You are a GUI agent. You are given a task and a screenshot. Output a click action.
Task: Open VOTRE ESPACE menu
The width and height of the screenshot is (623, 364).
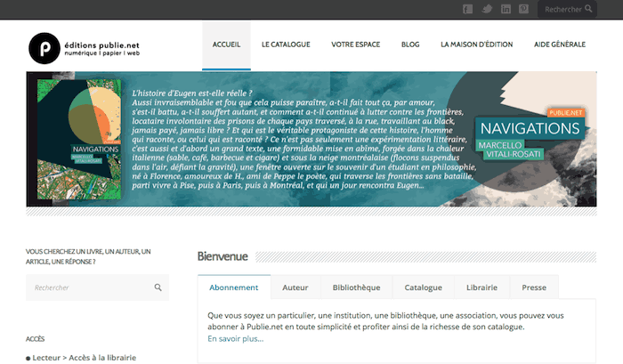356,44
